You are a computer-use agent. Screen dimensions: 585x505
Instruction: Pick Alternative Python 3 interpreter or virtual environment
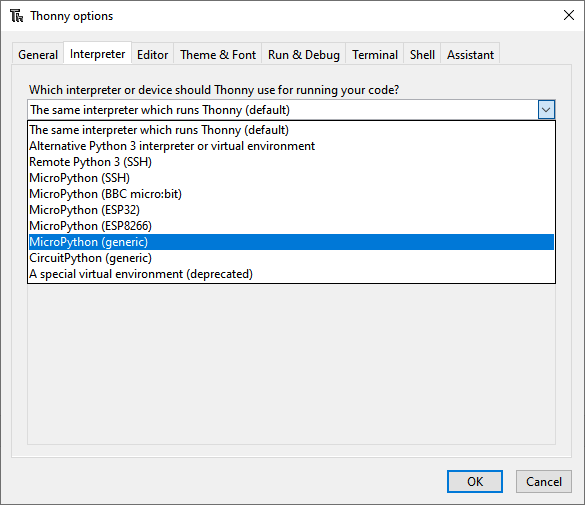click(x=291, y=146)
